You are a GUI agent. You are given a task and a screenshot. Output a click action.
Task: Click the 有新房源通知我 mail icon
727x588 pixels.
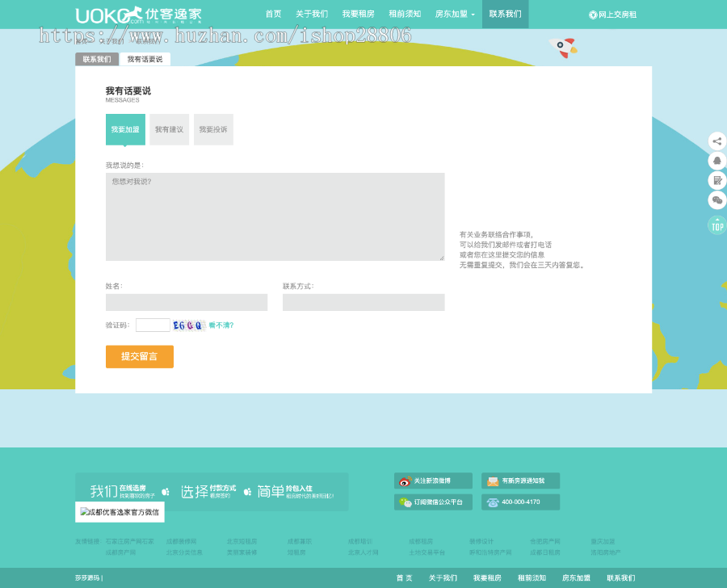[x=494, y=481]
